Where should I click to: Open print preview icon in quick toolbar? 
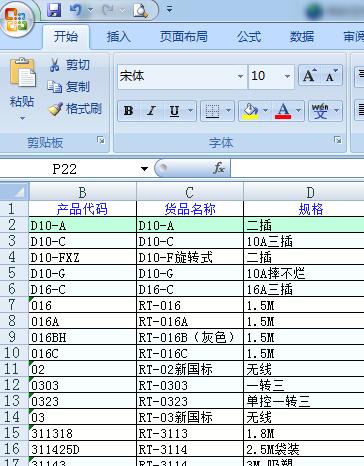click(x=140, y=10)
